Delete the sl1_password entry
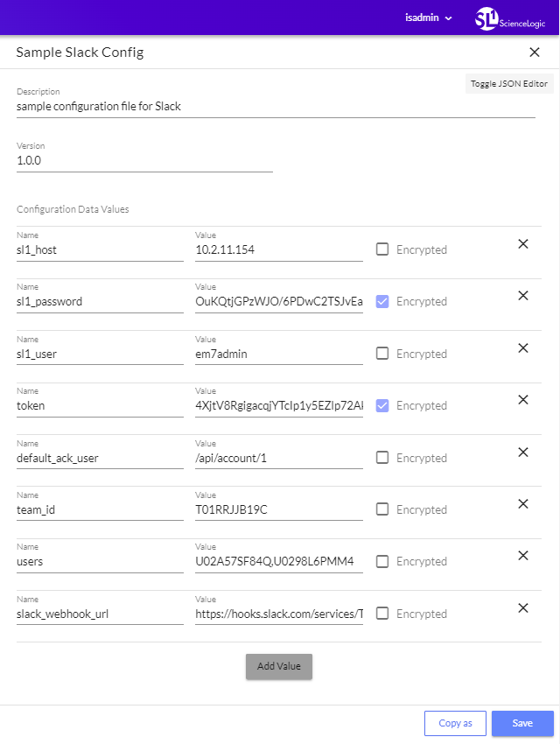 click(522, 296)
